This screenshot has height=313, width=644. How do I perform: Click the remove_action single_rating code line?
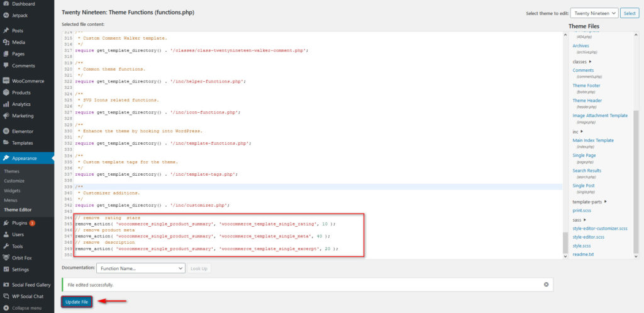[206, 224]
